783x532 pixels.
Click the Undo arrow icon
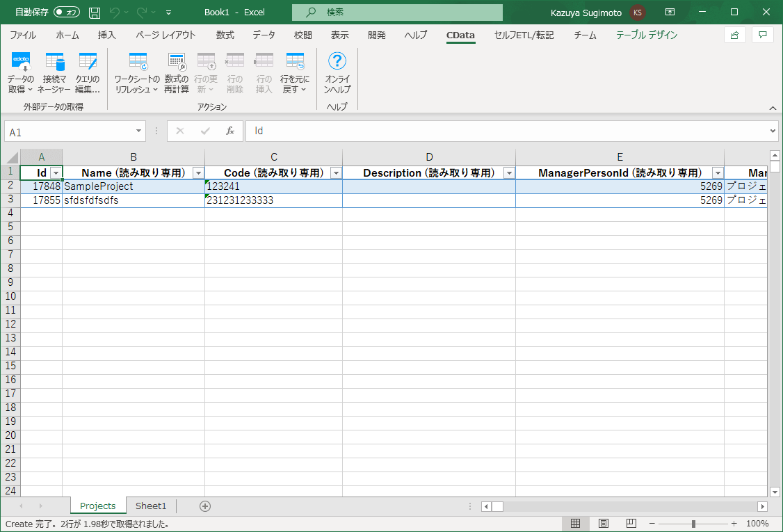114,12
